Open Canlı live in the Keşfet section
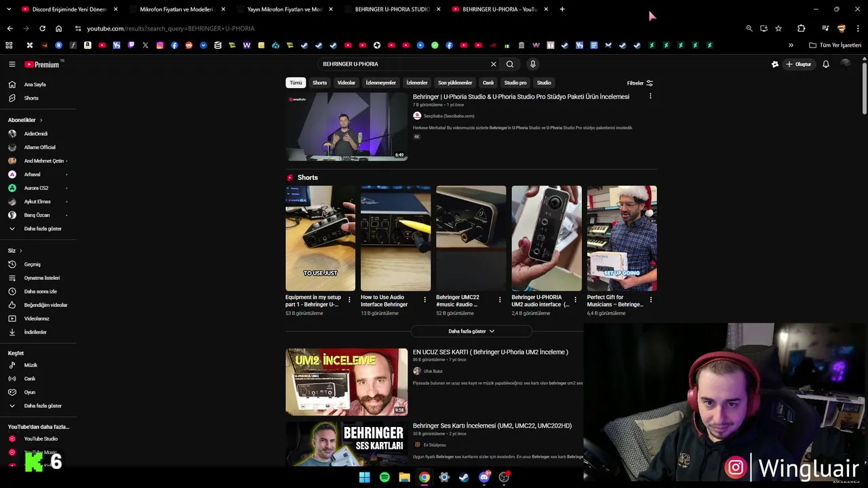868x488 pixels. pos(30,379)
